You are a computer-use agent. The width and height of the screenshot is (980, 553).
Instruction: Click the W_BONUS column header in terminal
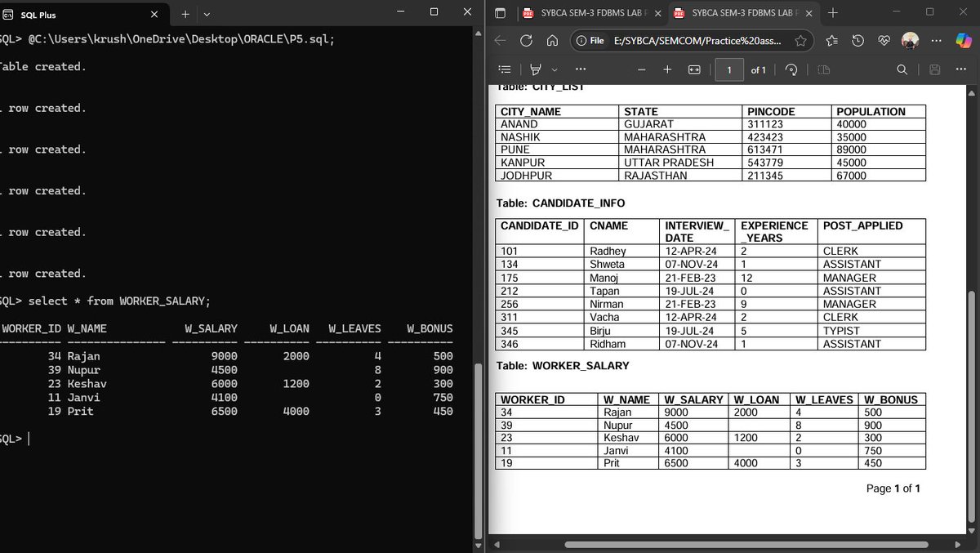point(430,328)
